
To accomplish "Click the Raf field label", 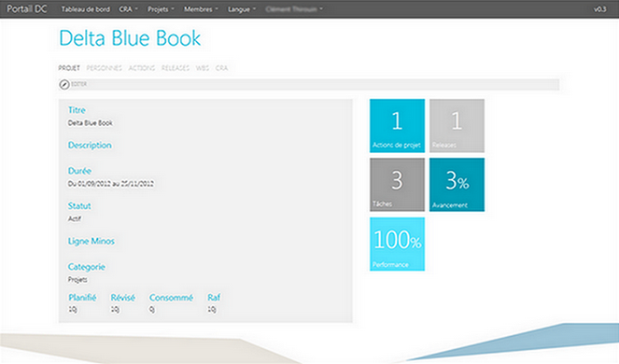I will click(x=214, y=298).
